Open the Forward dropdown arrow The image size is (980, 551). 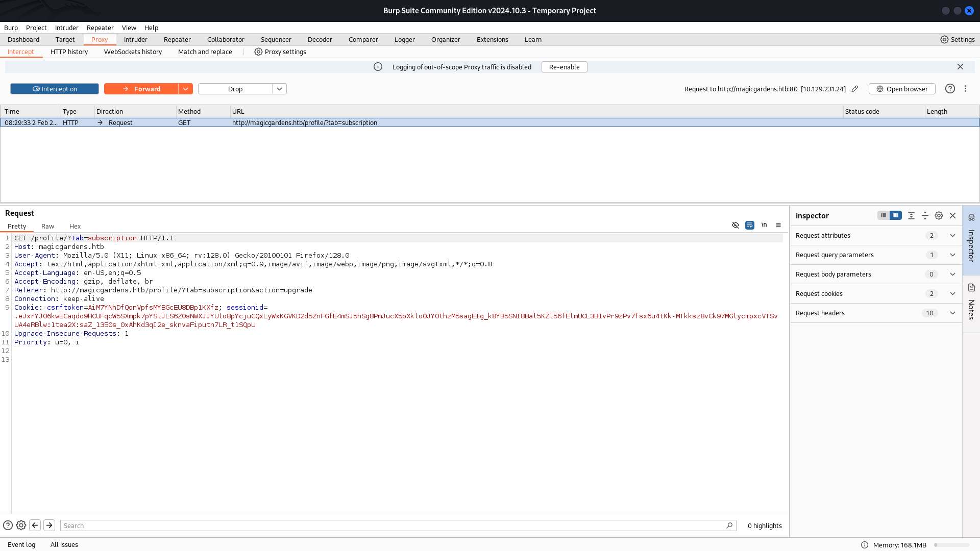[x=186, y=89]
